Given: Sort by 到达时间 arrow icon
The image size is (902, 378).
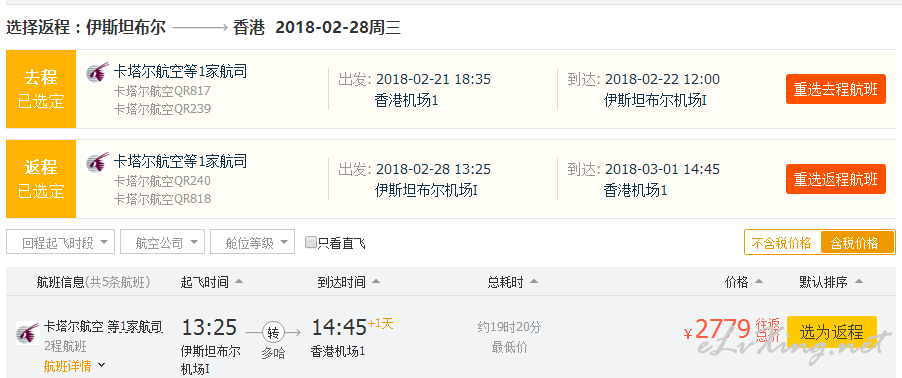Looking at the screenshot, I should coord(376,282).
